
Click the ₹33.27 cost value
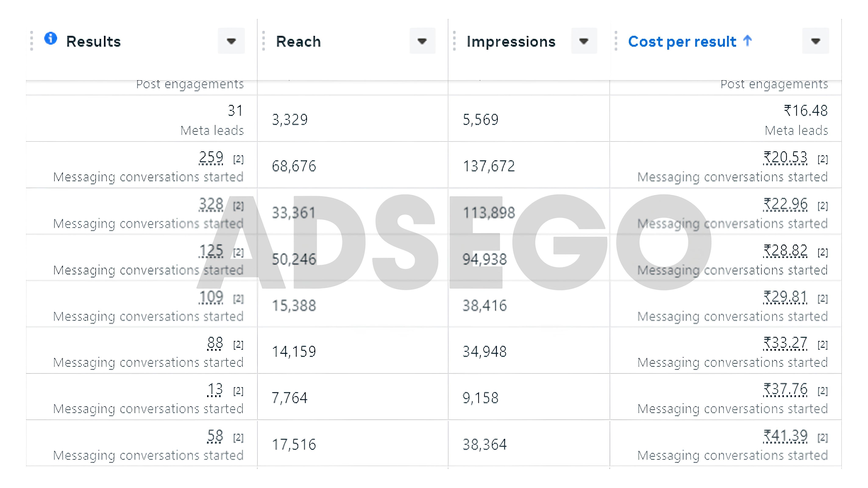[x=785, y=343]
